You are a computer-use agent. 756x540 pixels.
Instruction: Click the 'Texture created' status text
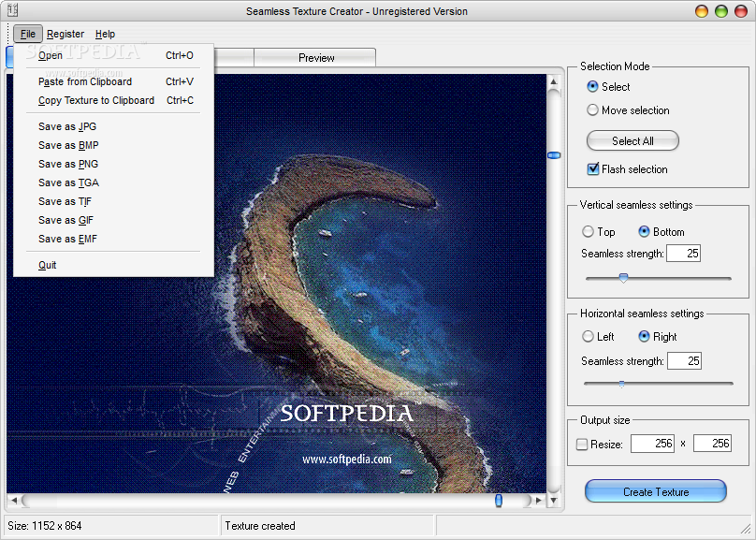(x=260, y=526)
